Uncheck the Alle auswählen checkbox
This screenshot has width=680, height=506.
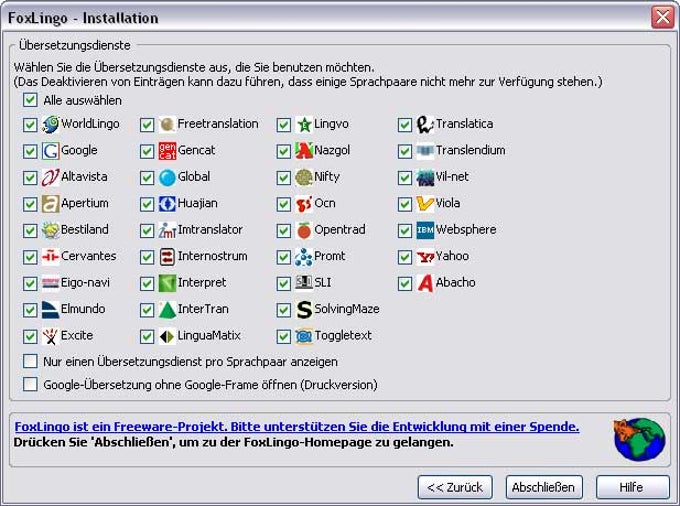point(30,100)
